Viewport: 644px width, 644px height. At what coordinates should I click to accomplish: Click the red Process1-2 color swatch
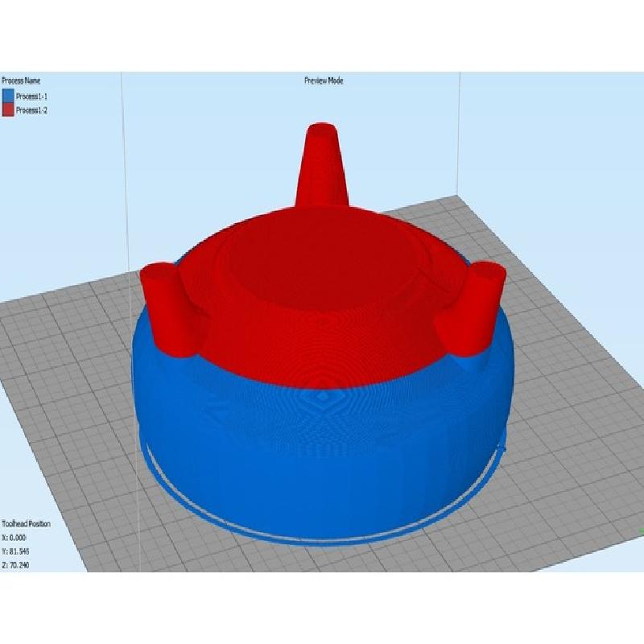point(9,109)
